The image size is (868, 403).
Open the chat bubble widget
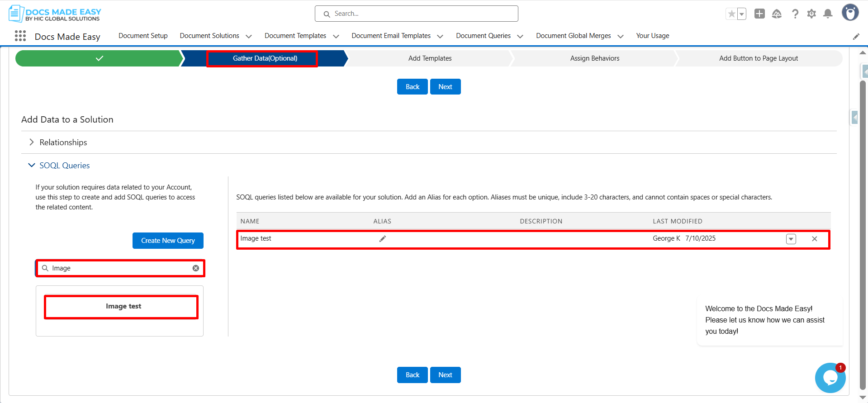(830, 378)
